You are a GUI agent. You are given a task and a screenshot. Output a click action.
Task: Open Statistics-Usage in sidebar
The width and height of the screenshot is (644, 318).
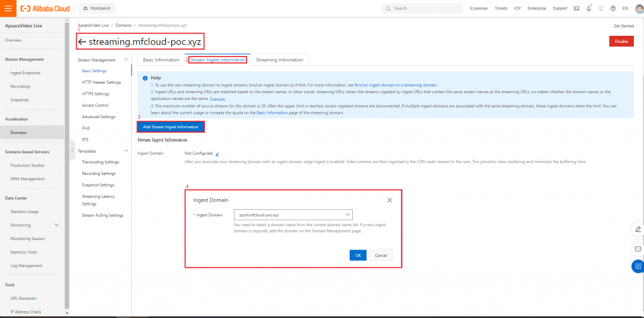25,211
